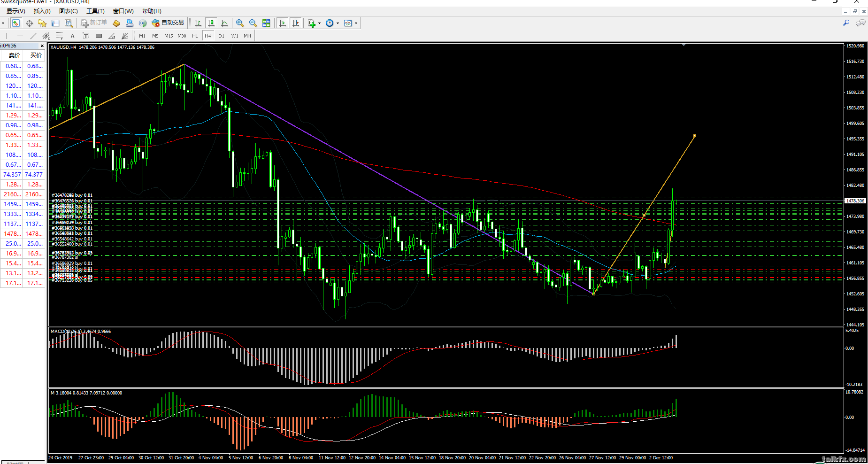Expand the templates dropdown arrow
This screenshot has width=868, height=464.
[x=356, y=23]
